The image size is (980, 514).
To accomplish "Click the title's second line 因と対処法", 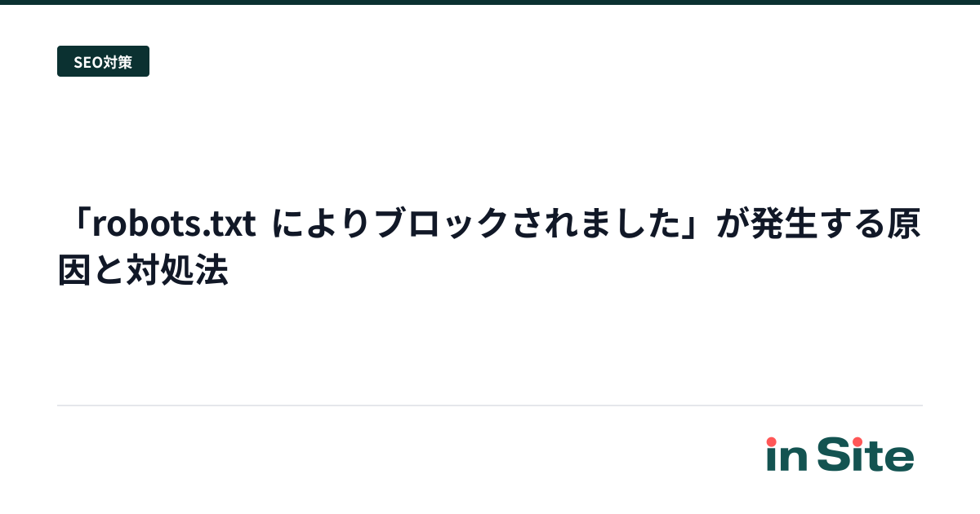I will (x=142, y=271).
